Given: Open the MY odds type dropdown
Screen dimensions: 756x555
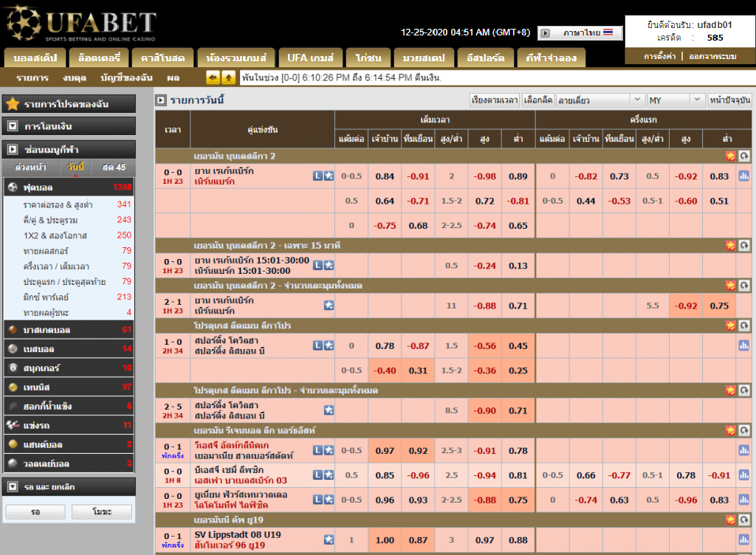Looking at the screenshot, I should click(675, 100).
